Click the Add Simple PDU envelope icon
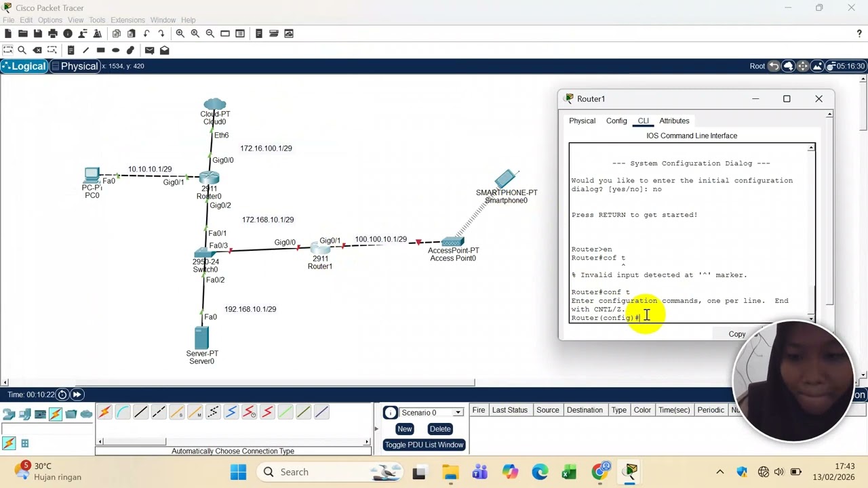Viewport: 868px width, 488px height. coord(149,50)
